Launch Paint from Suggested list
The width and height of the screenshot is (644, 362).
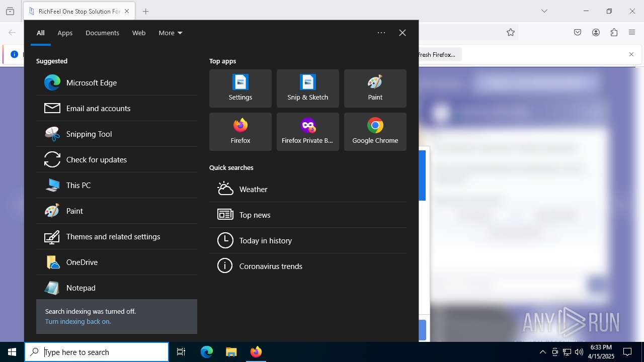(x=117, y=211)
